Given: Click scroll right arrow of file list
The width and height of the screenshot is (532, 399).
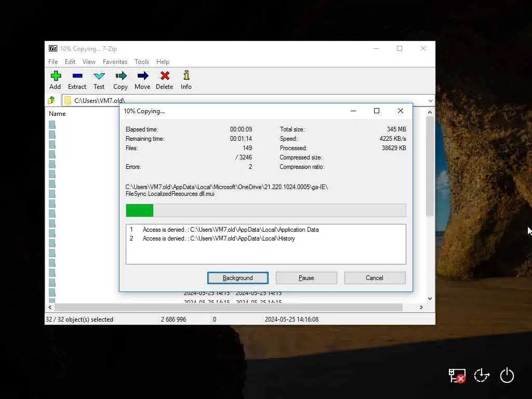Looking at the screenshot, I should (421, 308).
